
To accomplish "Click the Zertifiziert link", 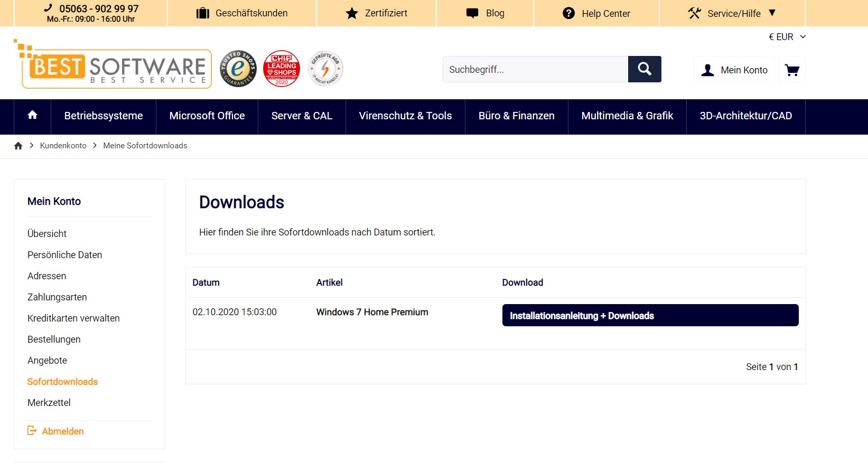I will tap(386, 13).
